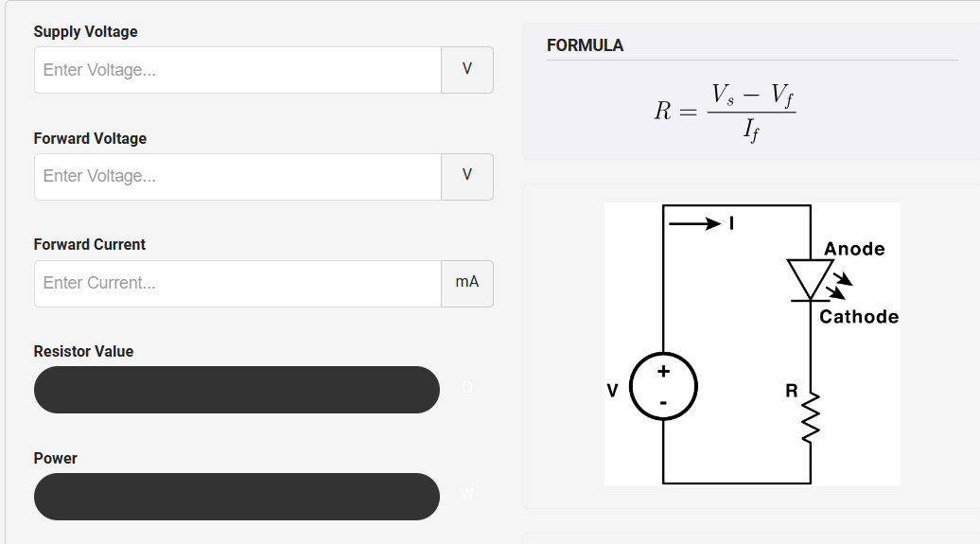Click the FORMULA section heading

point(585,45)
